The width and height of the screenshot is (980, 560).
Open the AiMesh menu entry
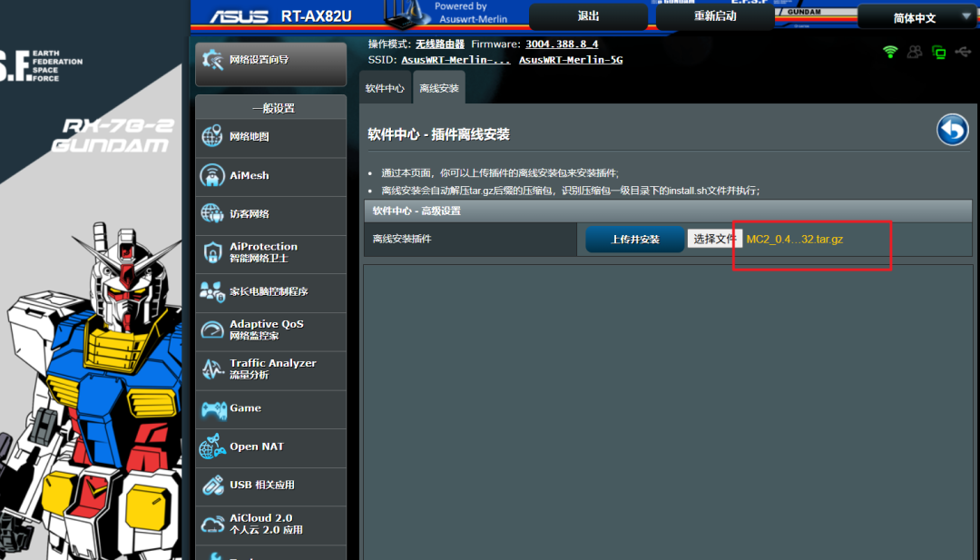(x=270, y=175)
